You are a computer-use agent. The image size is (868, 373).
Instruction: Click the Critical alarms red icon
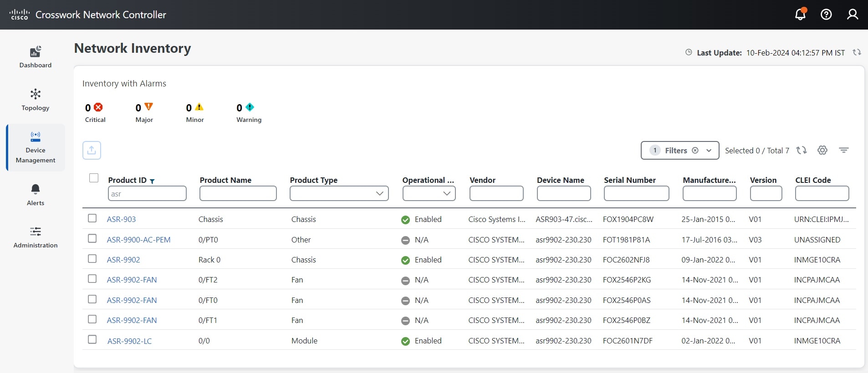98,107
